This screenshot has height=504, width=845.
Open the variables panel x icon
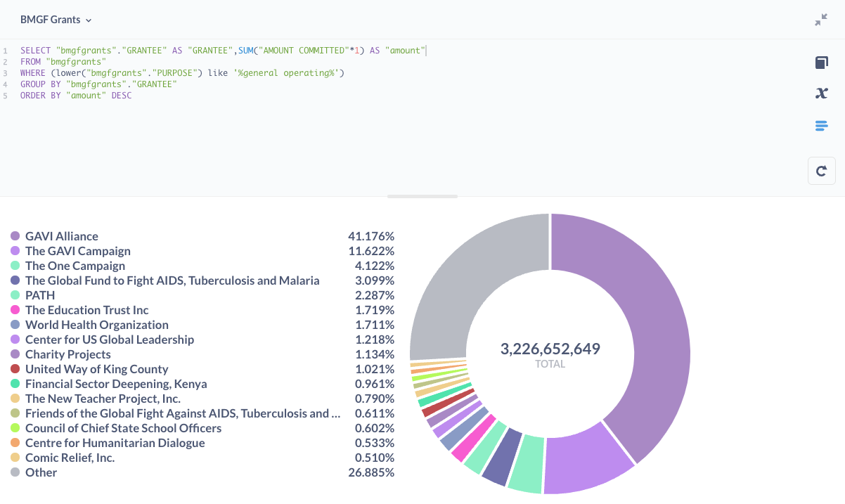[821, 93]
